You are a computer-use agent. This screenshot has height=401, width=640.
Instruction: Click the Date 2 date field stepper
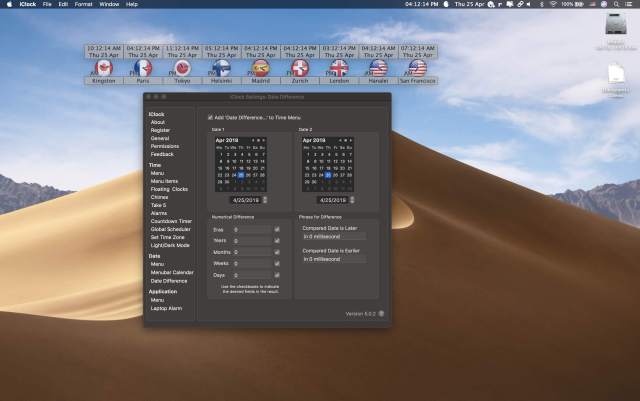(x=351, y=199)
